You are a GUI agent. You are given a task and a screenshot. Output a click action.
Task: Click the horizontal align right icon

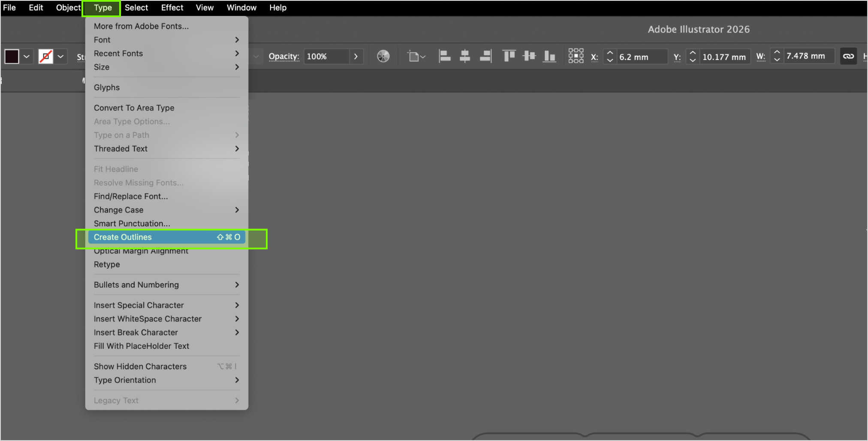485,56
